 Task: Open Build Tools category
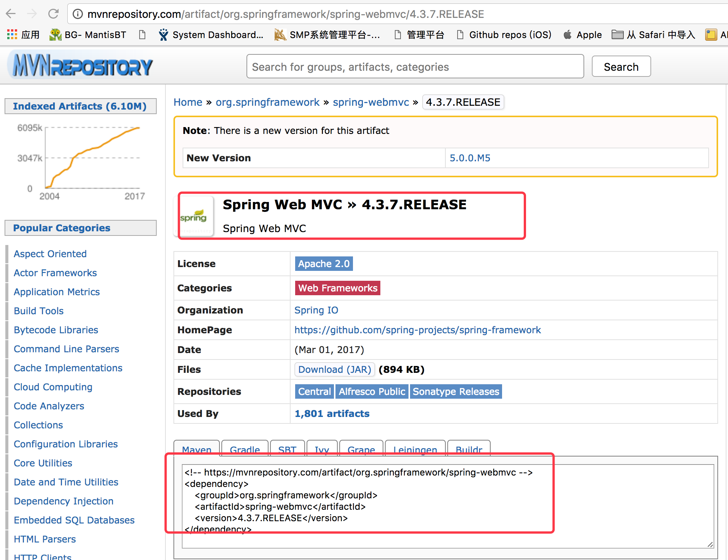tap(38, 311)
